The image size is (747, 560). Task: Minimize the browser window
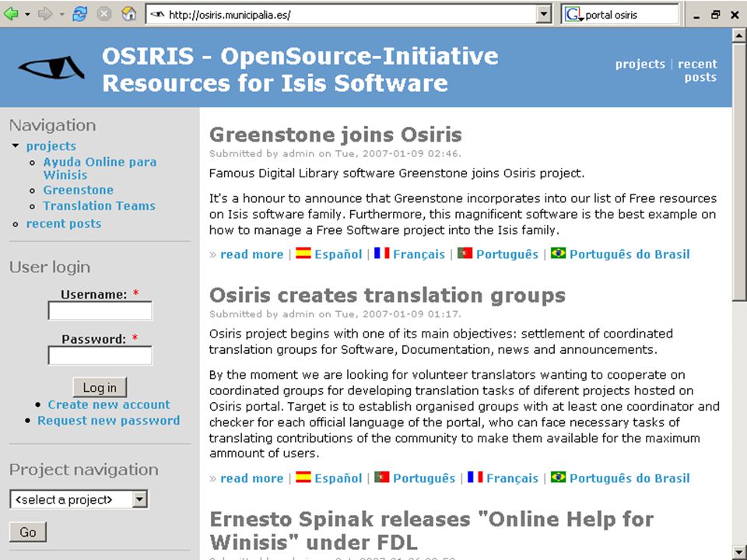(697, 16)
